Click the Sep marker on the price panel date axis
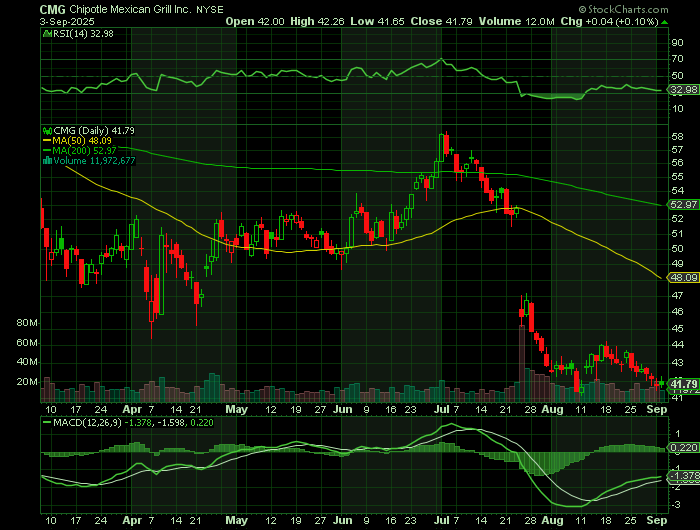This screenshot has height=530, width=700. pos(657,409)
